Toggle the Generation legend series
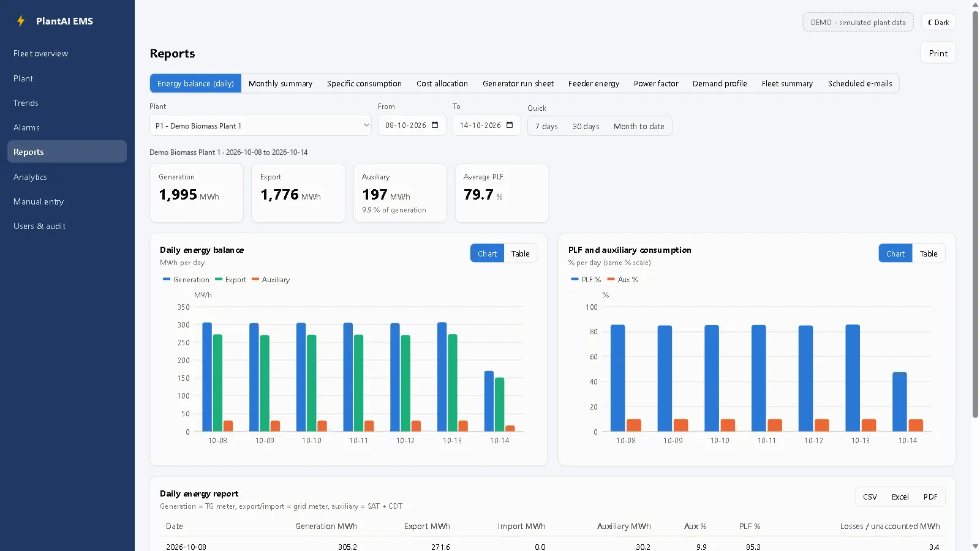 pos(186,279)
